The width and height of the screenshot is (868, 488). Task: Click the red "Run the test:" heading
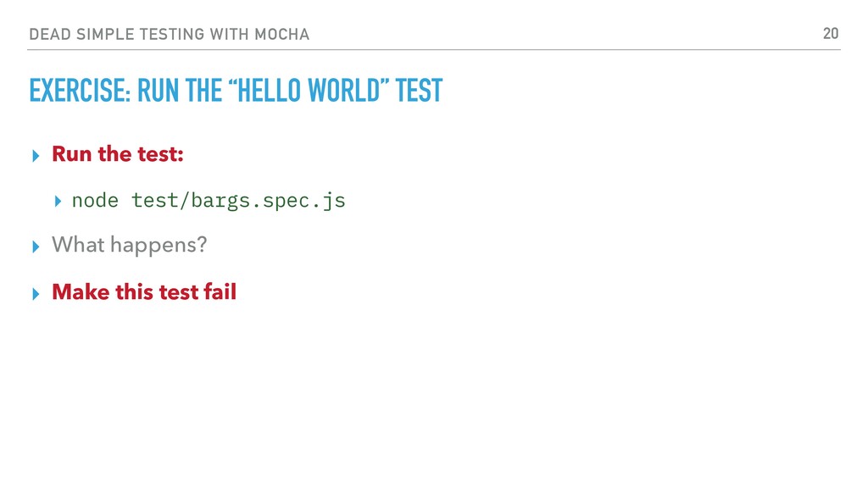117,154
